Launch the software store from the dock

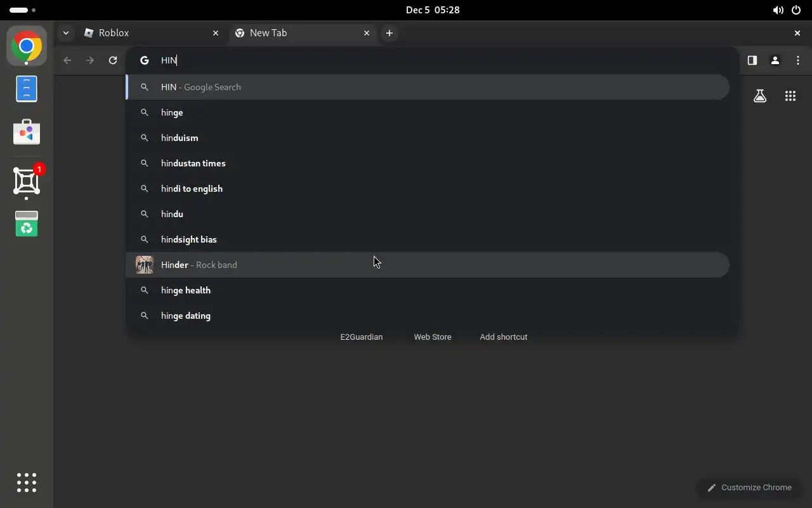click(27, 131)
